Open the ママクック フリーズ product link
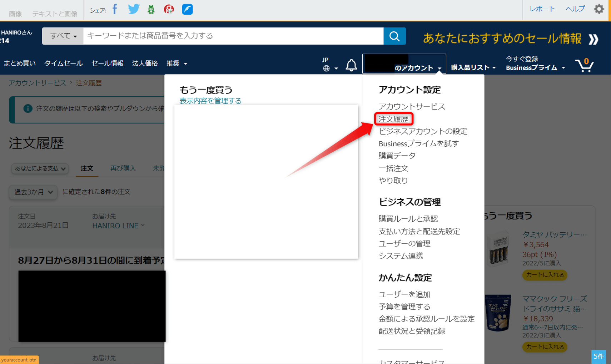611x364 pixels. [x=555, y=304]
